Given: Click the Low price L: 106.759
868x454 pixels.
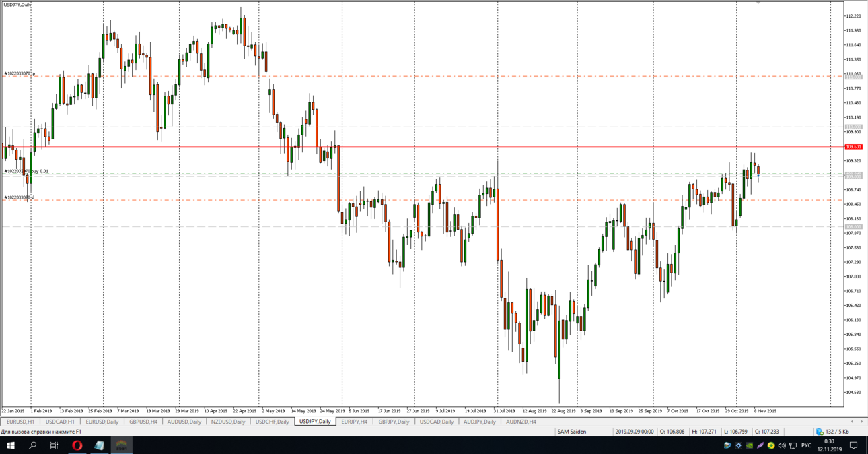Looking at the screenshot, I should coord(735,432).
